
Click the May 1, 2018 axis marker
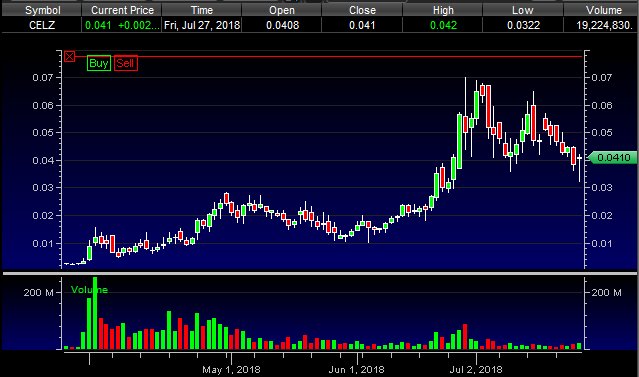point(231,370)
